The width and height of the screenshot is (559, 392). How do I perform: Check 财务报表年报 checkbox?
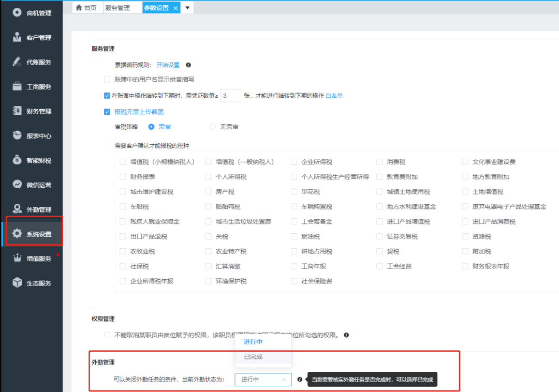(465, 266)
